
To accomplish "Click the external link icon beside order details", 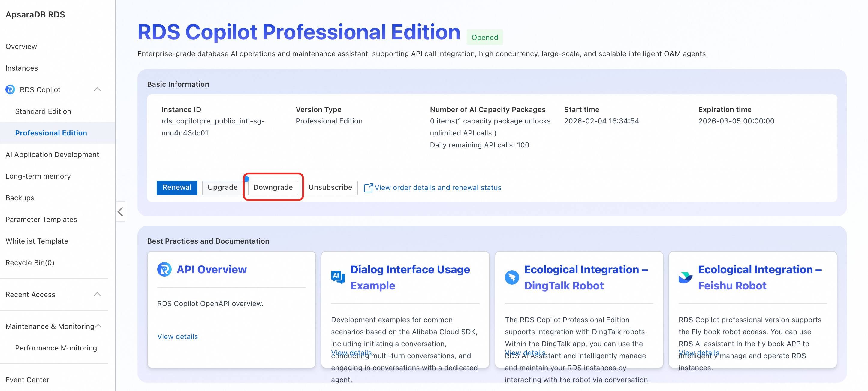I will coord(368,188).
